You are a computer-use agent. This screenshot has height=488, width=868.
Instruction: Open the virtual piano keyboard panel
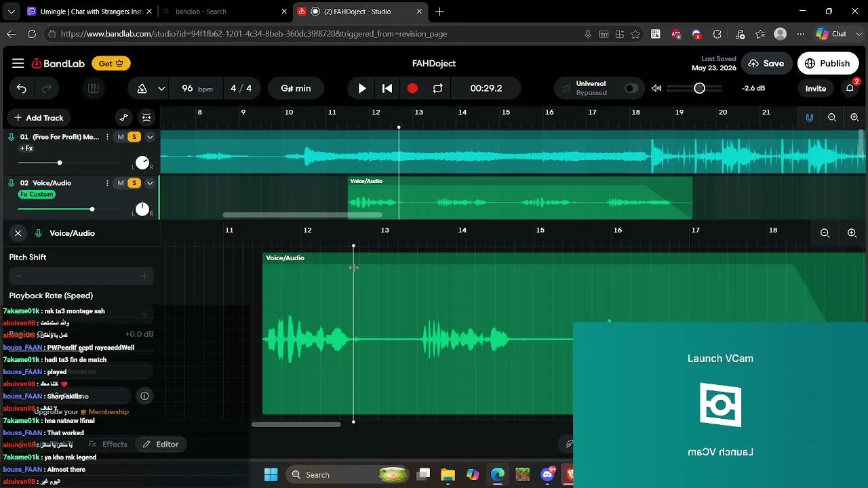click(x=94, y=88)
